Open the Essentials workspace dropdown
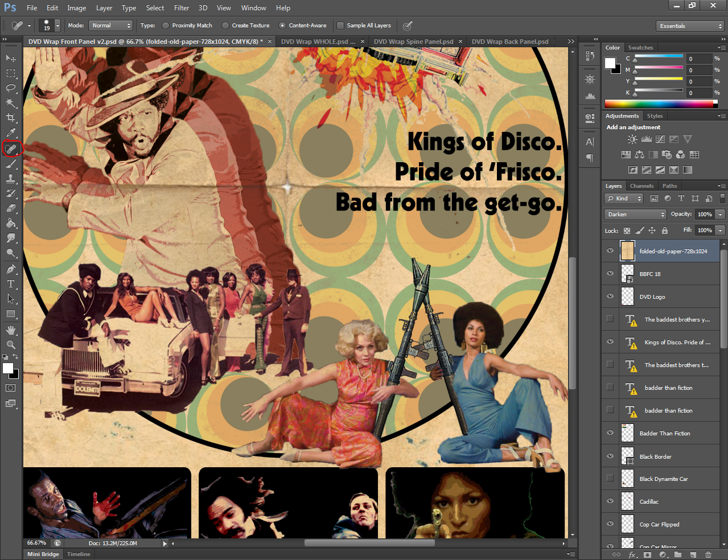This screenshot has height=560, width=728. 689,26
